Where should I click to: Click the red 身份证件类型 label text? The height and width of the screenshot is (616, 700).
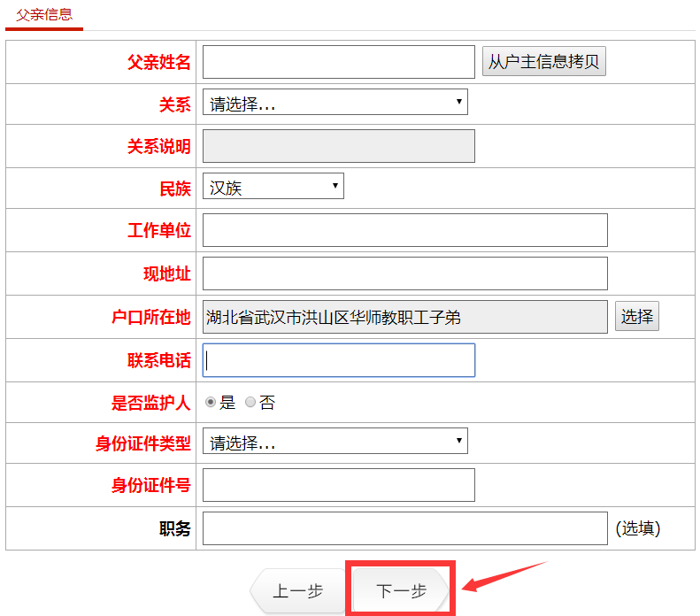pyautogui.click(x=143, y=443)
